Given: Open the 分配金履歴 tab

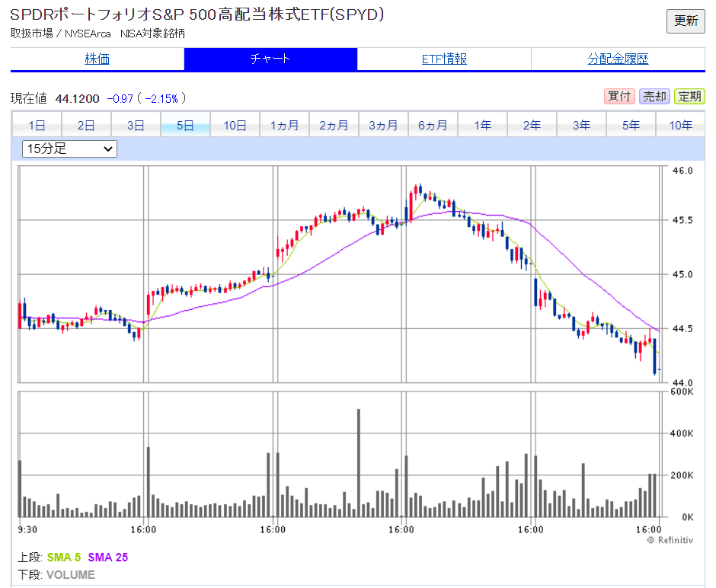Looking at the screenshot, I should [618, 59].
